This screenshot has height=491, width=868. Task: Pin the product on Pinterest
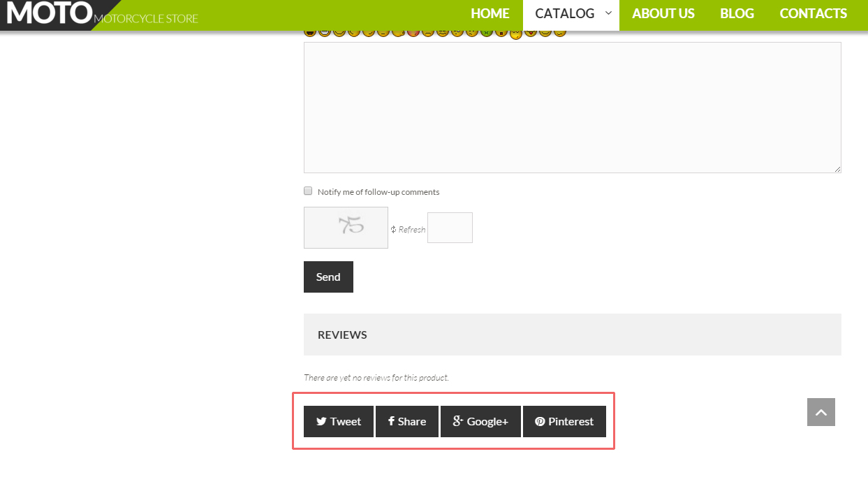pos(564,421)
